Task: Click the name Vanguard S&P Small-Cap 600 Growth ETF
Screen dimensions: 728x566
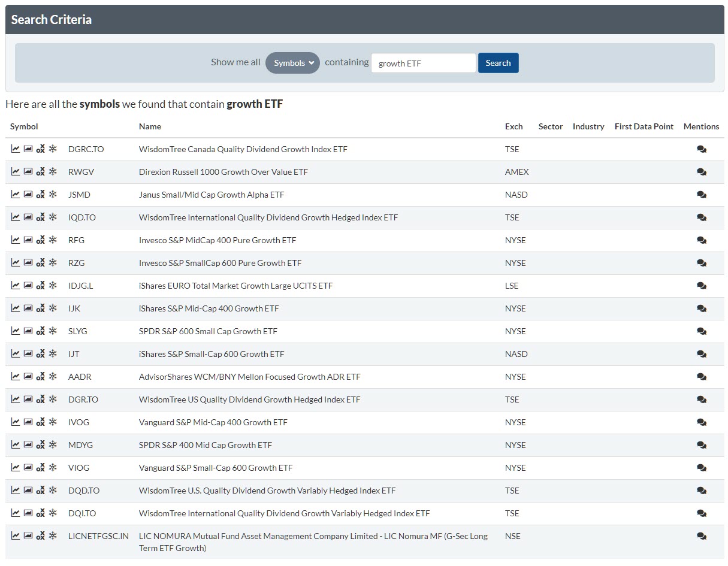Action: pos(216,468)
